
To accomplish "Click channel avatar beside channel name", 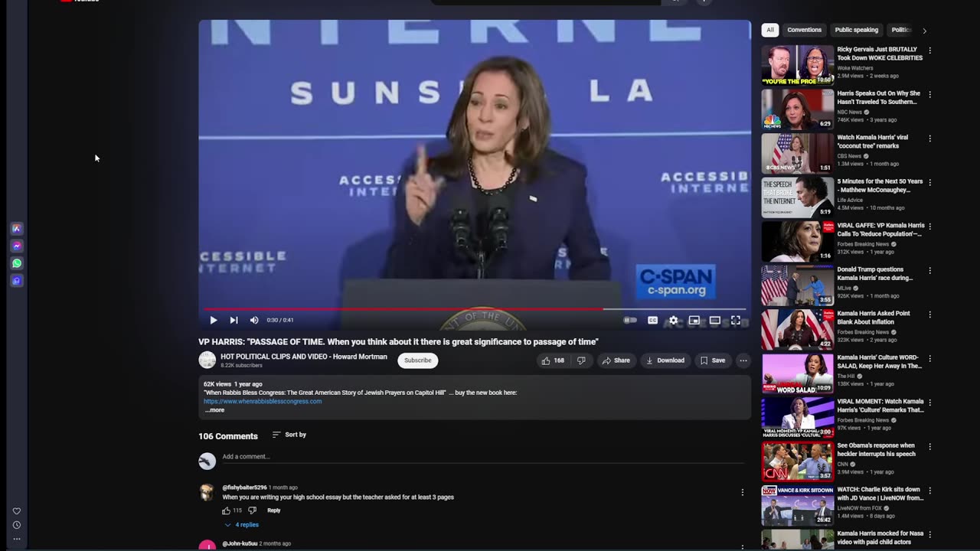I will (x=207, y=360).
